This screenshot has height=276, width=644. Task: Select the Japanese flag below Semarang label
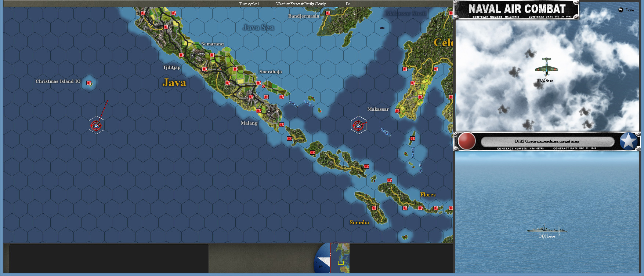pyautogui.click(x=212, y=55)
